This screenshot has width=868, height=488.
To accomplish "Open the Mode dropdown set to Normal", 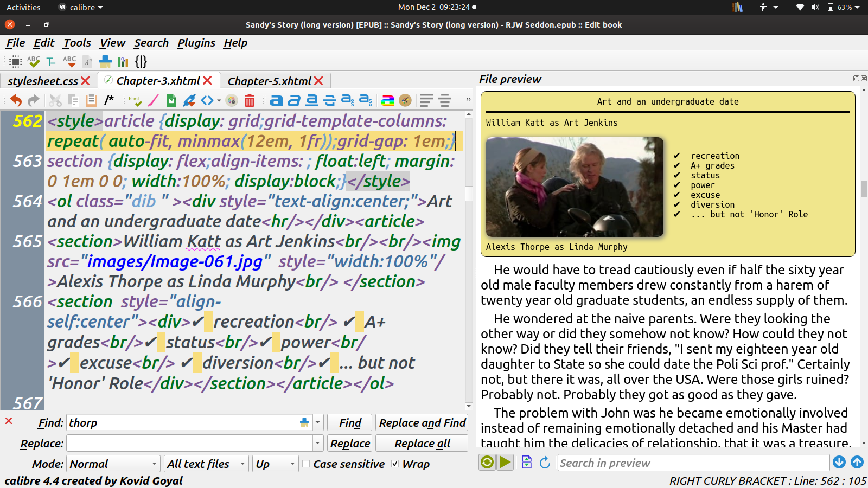I will coord(113,464).
